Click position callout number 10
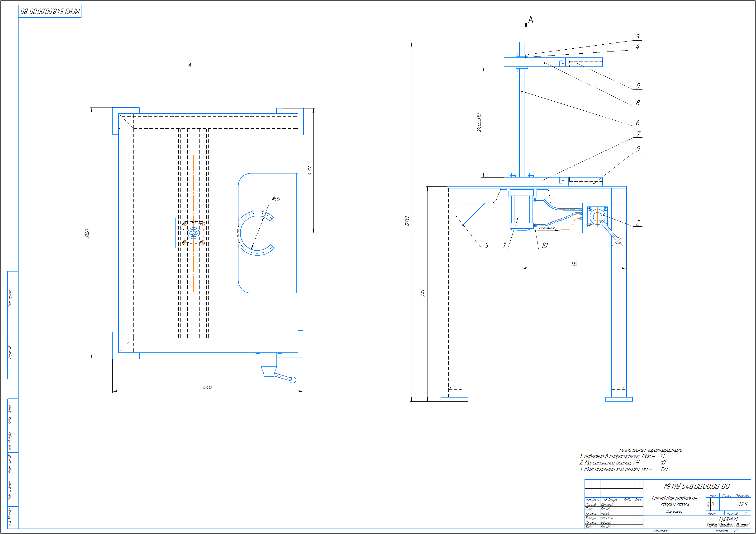Viewport: 756px width, 534px height. [x=544, y=245]
